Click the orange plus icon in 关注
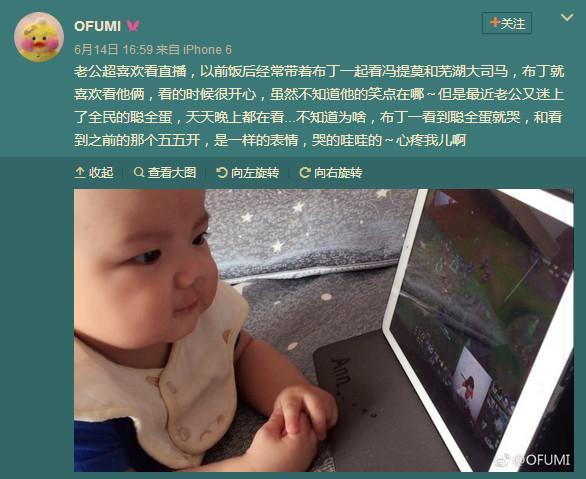This screenshot has height=479, width=586. 494,22
